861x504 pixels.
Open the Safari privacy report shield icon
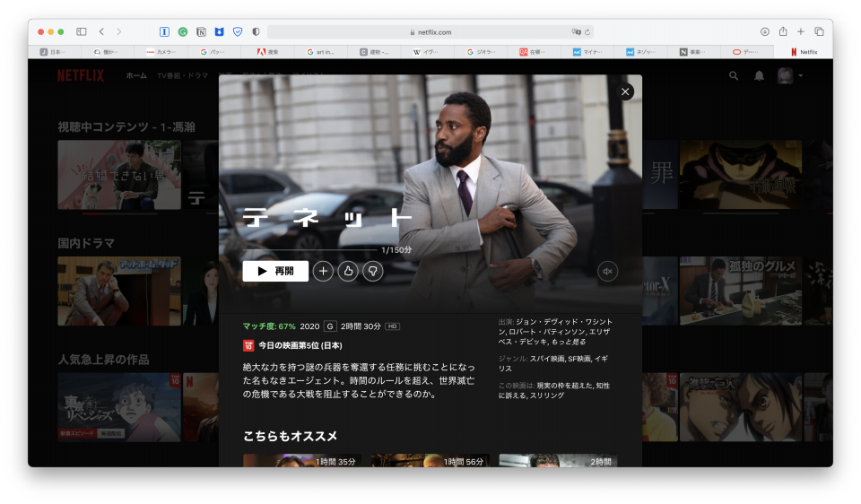coord(256,32)
